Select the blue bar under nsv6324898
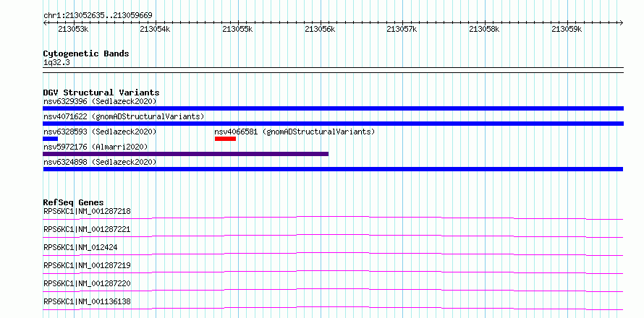This screenshot has height=318, width=644. pyautogui.click(x=333, y=169)
